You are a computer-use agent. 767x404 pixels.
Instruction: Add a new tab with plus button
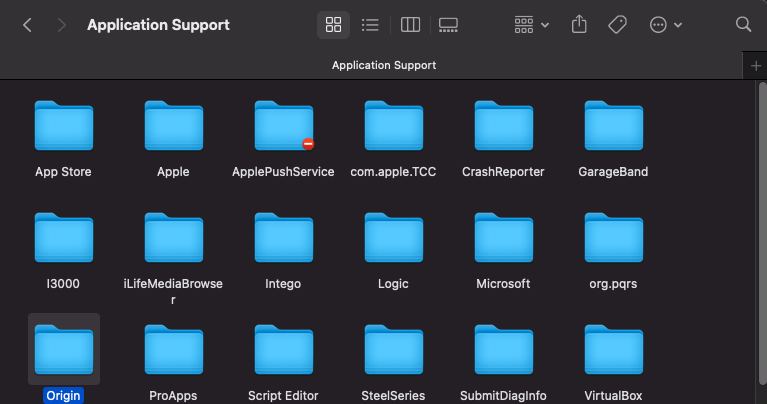[755, 65]
